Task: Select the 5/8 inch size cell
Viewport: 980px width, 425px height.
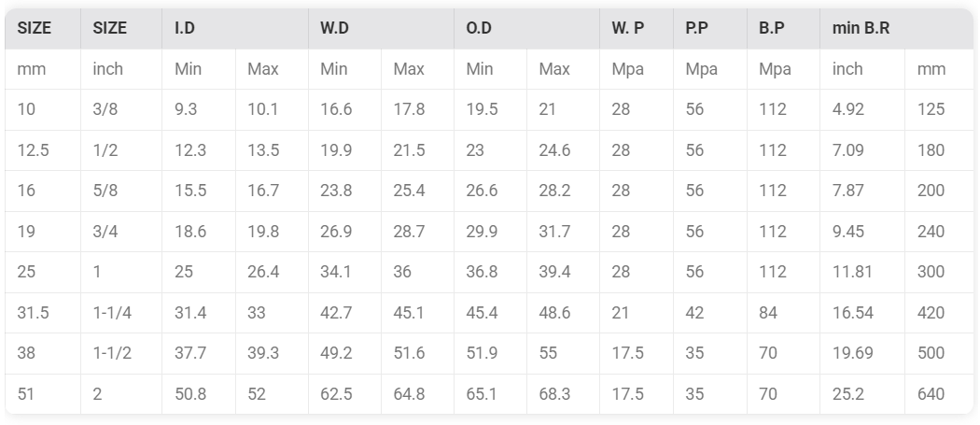Action: pyautogui.click(x=121, y=191)
